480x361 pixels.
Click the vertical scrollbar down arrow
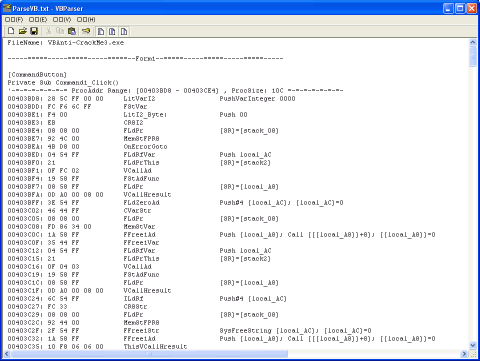473,345
